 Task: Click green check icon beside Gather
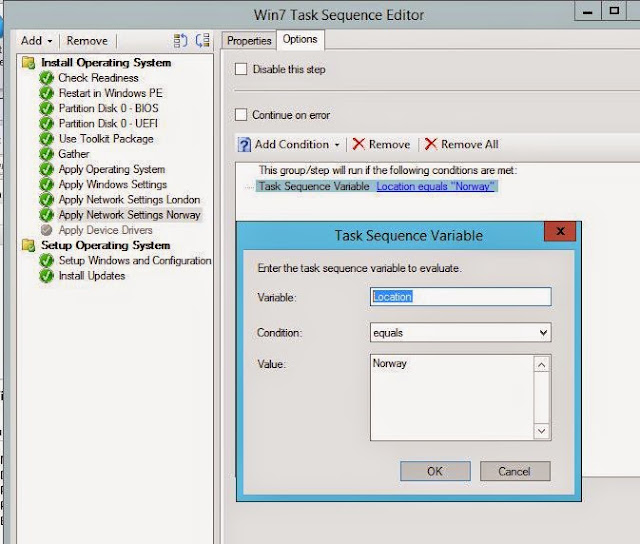point(47,154)
